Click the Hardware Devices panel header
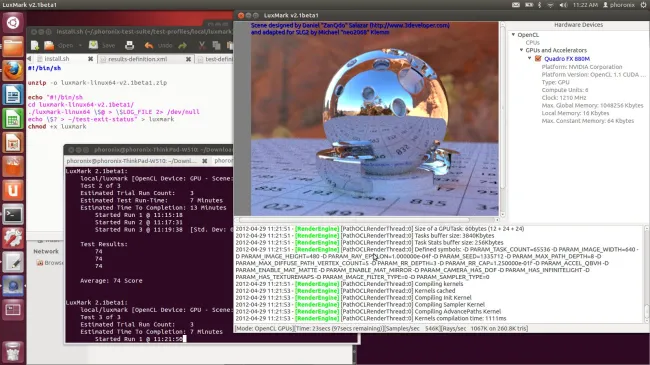 point(578,25)
